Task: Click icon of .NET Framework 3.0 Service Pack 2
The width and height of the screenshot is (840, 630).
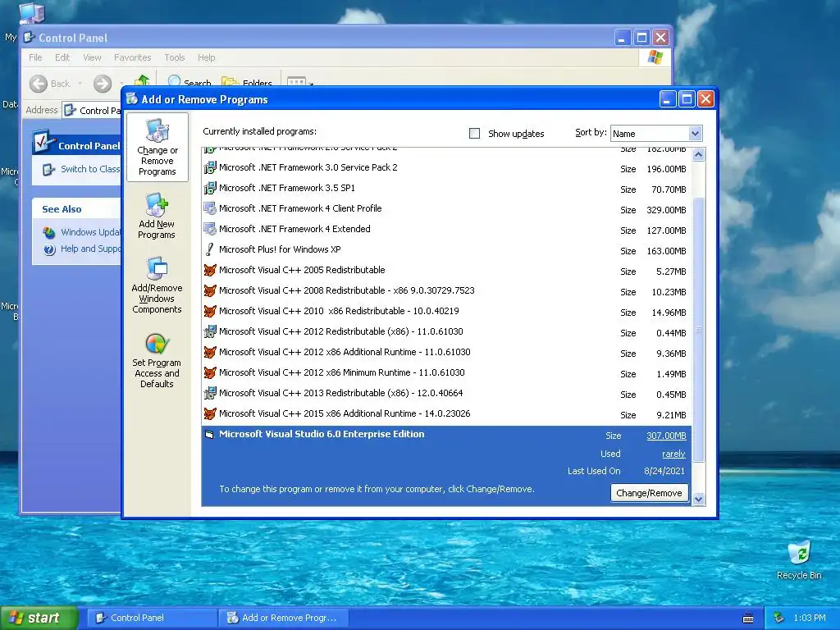Action: [x=210, y=167]
